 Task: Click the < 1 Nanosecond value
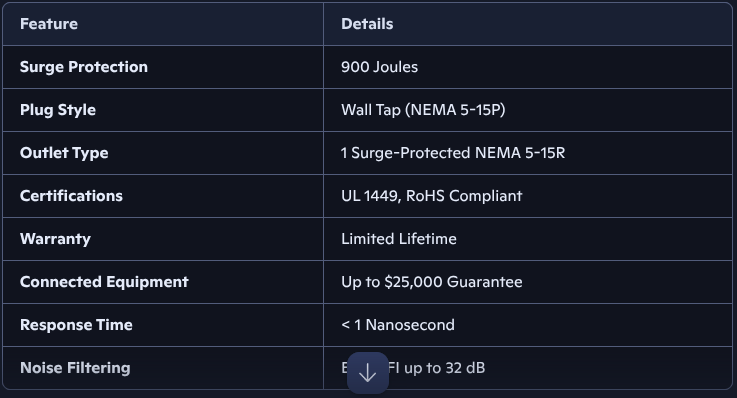[398, 325]
